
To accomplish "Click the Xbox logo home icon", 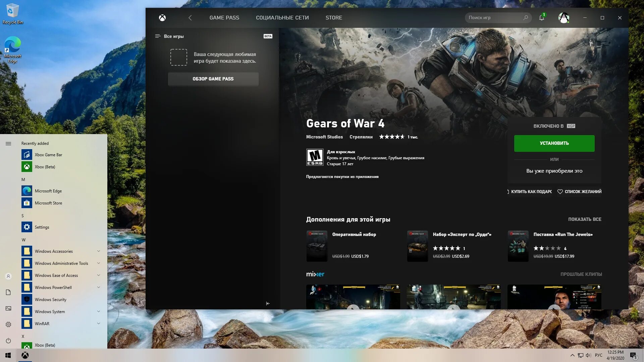I will pos(162,18).
